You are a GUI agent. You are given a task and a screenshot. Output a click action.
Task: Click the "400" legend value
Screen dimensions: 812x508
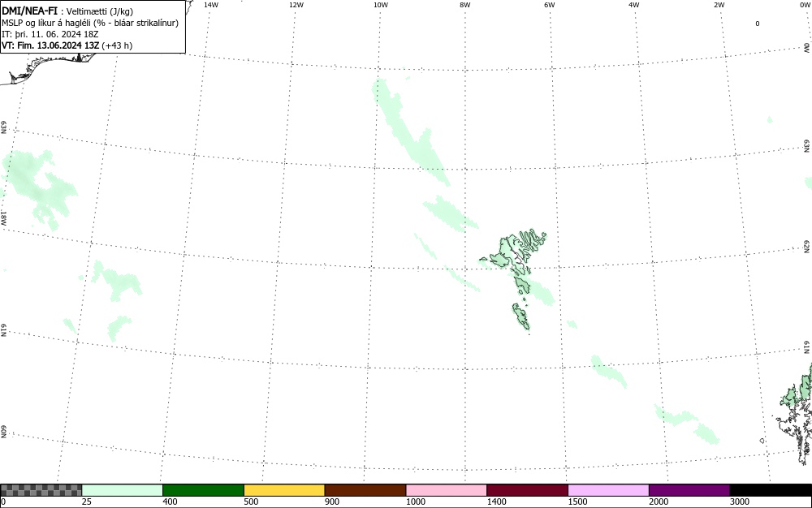(x=170, y=502)
